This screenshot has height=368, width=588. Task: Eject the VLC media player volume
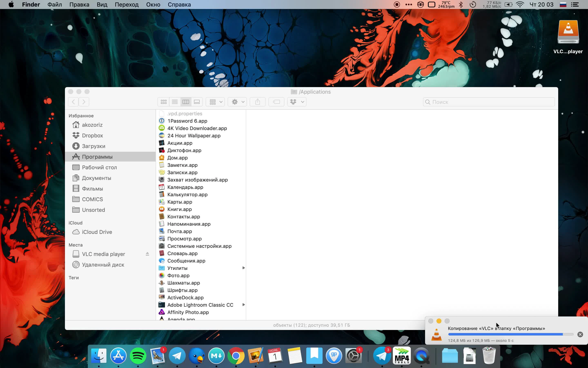147,254
